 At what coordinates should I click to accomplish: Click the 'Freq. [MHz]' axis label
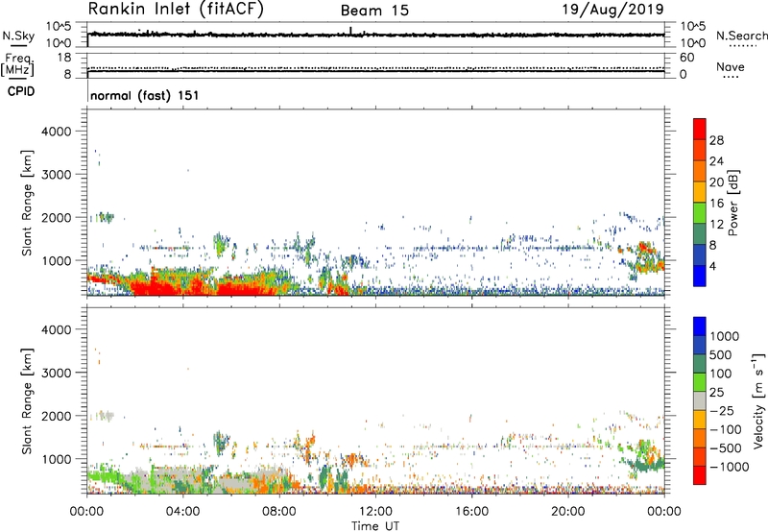[x=17, y=65]
